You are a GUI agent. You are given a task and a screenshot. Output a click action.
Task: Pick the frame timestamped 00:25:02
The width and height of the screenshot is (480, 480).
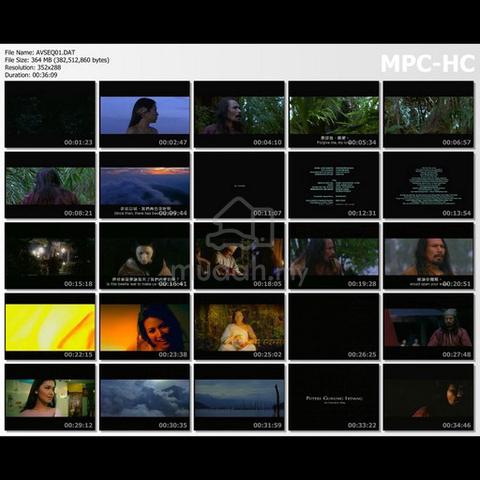click(239, 326)
